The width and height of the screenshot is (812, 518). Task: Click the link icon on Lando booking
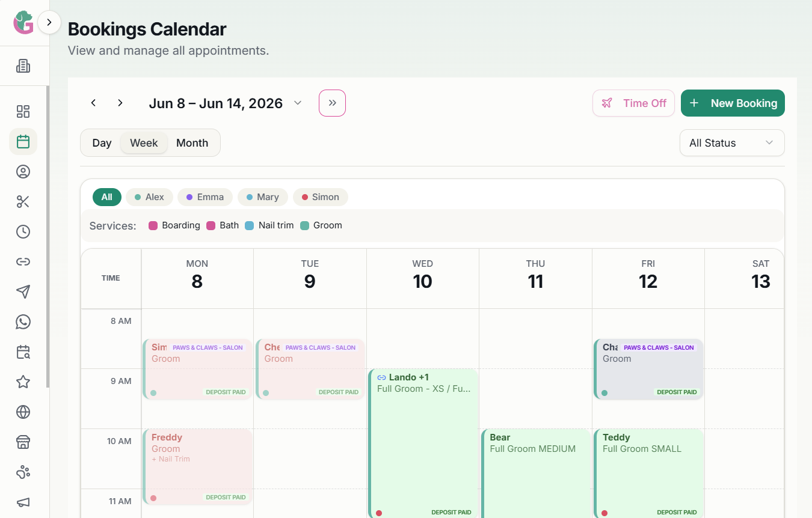click(x=381, y=377)
